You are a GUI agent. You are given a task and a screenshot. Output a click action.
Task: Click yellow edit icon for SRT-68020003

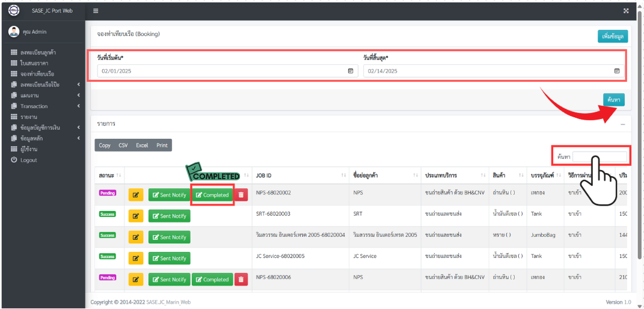[x=136, y=216]
